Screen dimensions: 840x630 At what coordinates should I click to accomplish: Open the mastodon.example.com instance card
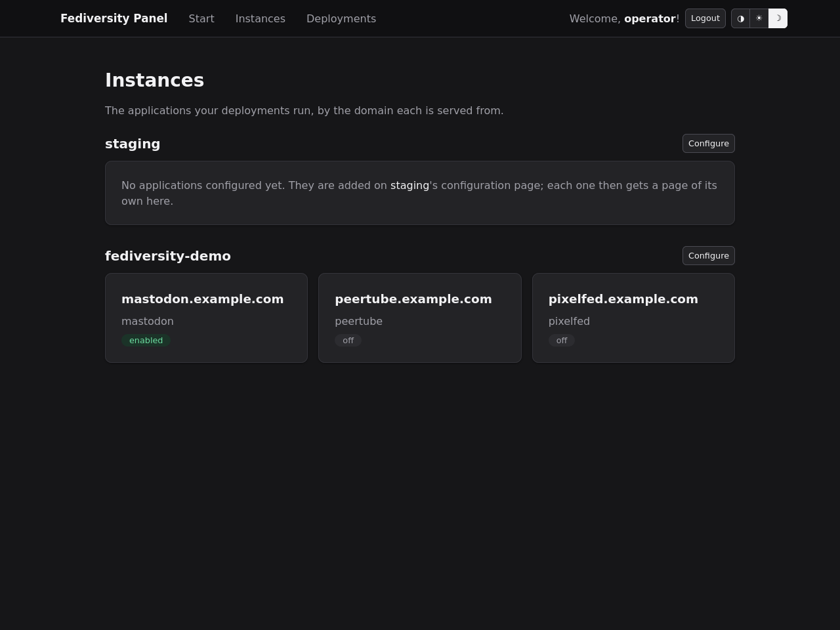(x=206, y=318)
